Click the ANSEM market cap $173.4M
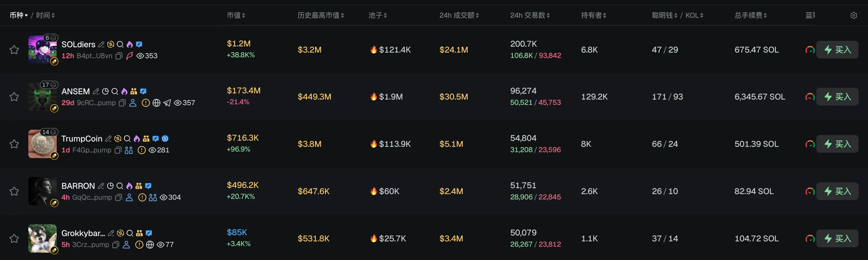The width and height of the screenshot is (868, 260). pos(244,91)
